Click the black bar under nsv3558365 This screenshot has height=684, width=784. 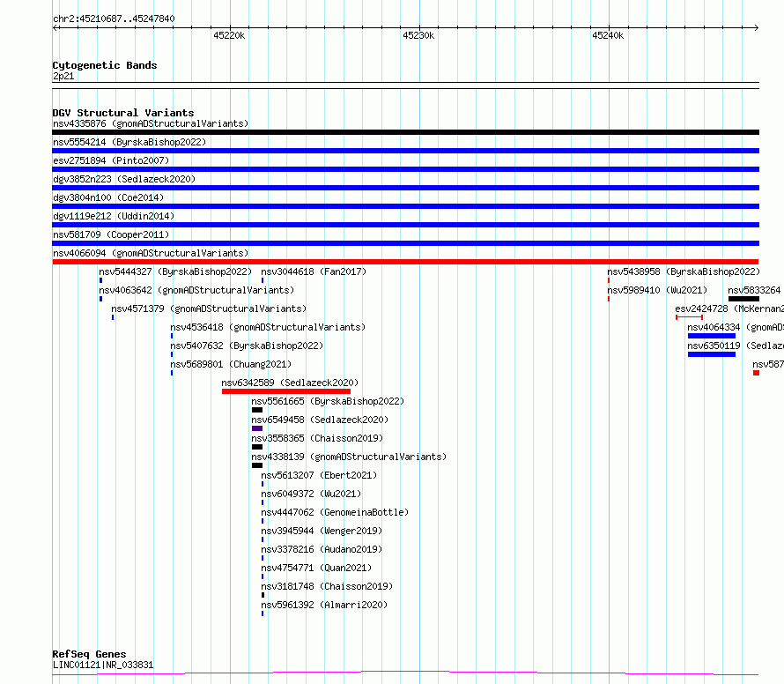click(x=257, y=447)
